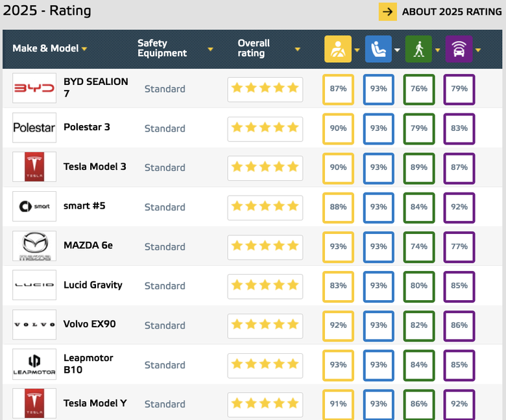Click the Leapmotor brand logo

coord(34,364)
